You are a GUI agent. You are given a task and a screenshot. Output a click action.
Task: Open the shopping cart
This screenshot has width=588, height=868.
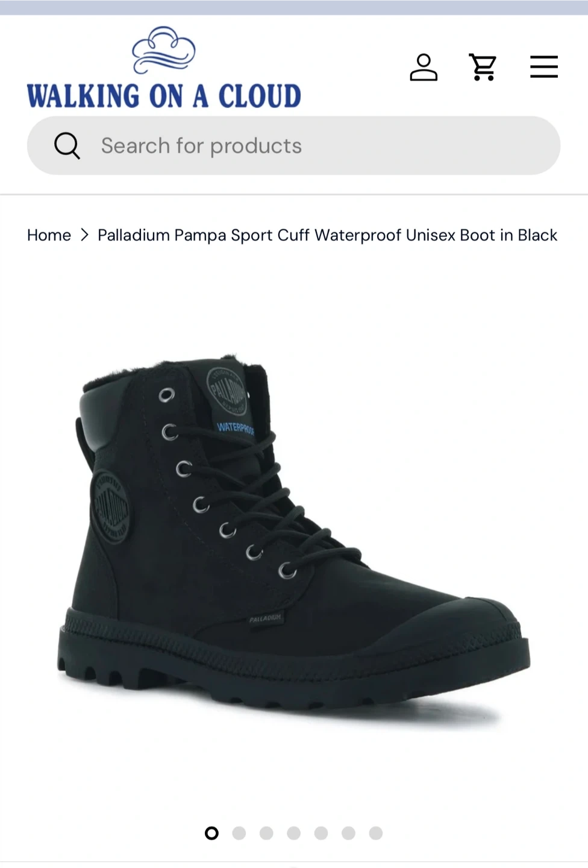(x=483, y=67)
